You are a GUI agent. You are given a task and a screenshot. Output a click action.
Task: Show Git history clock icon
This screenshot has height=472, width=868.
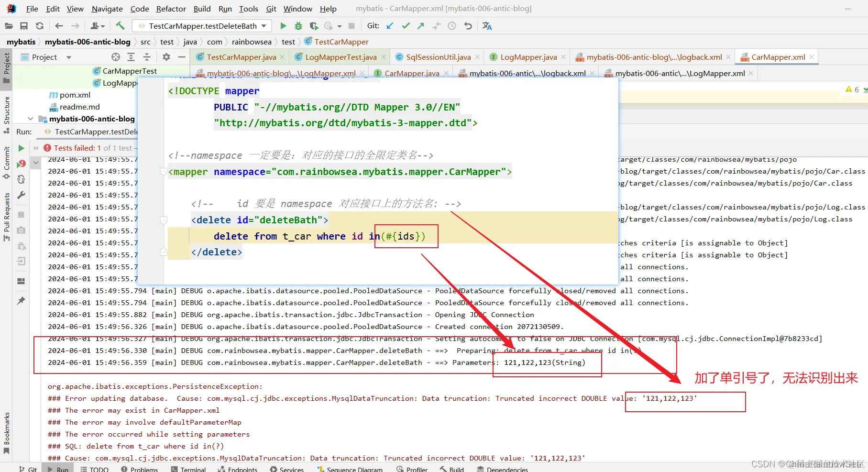click(452, 26)
